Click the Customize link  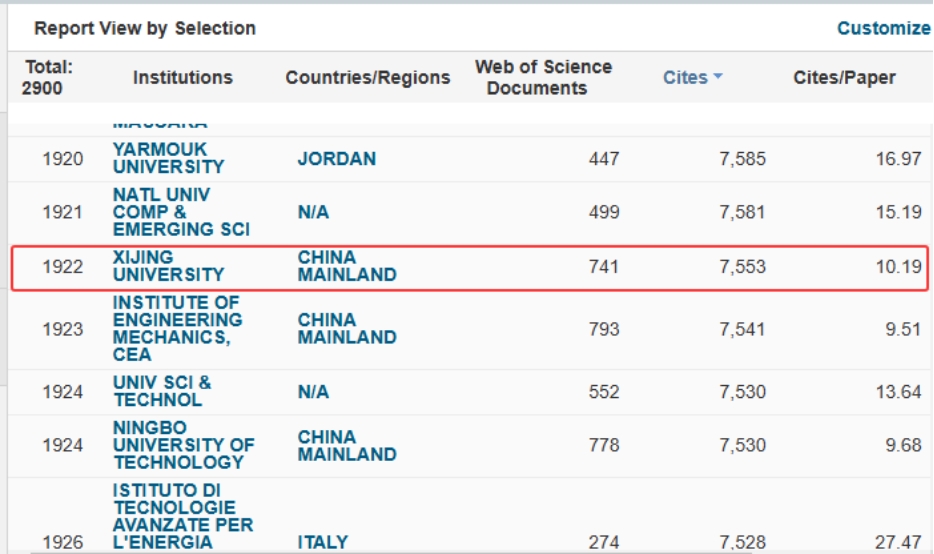(883, 28)
